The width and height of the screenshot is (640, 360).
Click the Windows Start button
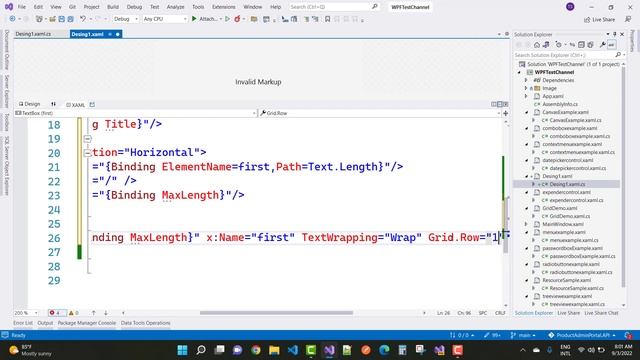(x=182, y=350)
